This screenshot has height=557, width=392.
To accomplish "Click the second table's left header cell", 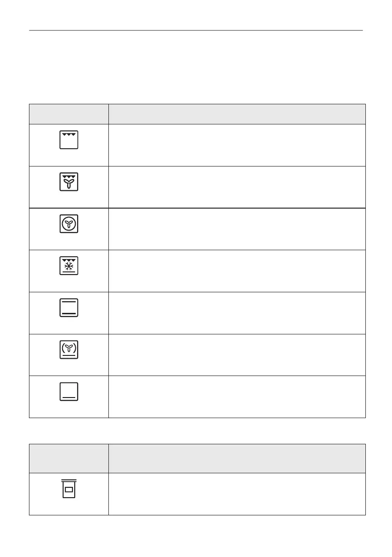I will point(69,458).
